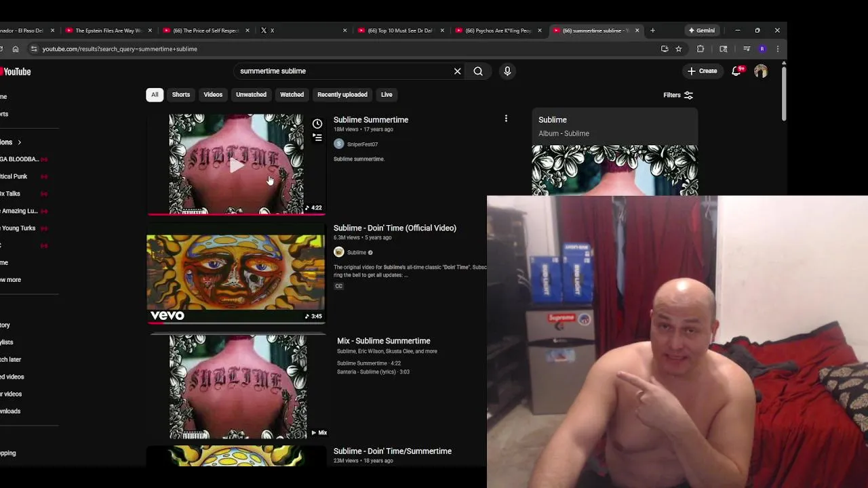
Task: Open the search Filters
Action: [678, 95]
